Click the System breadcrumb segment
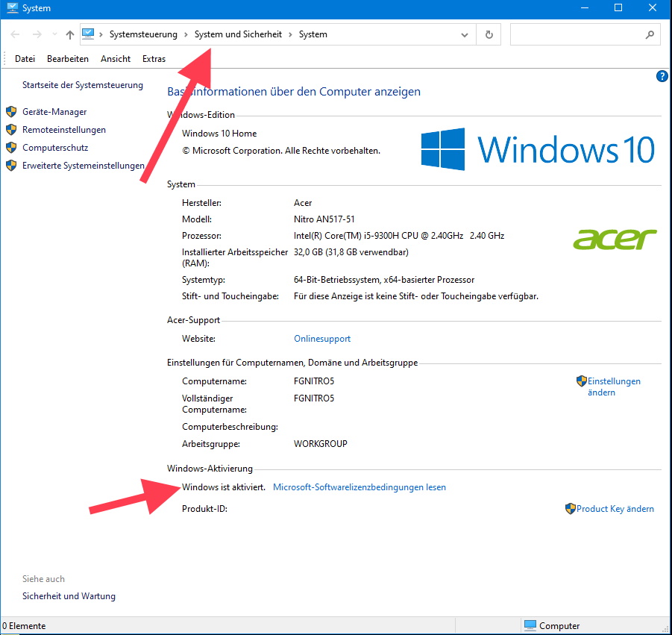The image size is (672, 635). click(313, 34)
